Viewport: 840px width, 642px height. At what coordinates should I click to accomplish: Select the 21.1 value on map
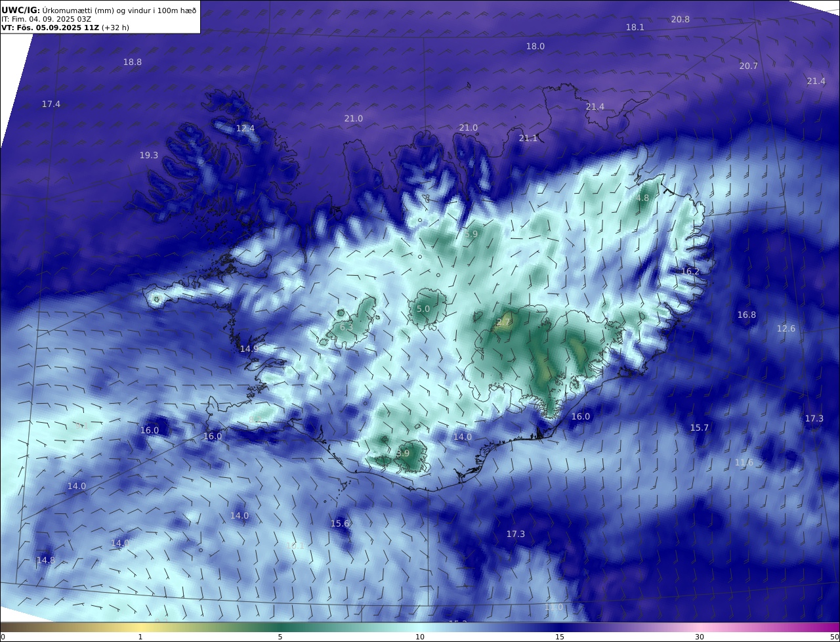click(x=528, y=138)
